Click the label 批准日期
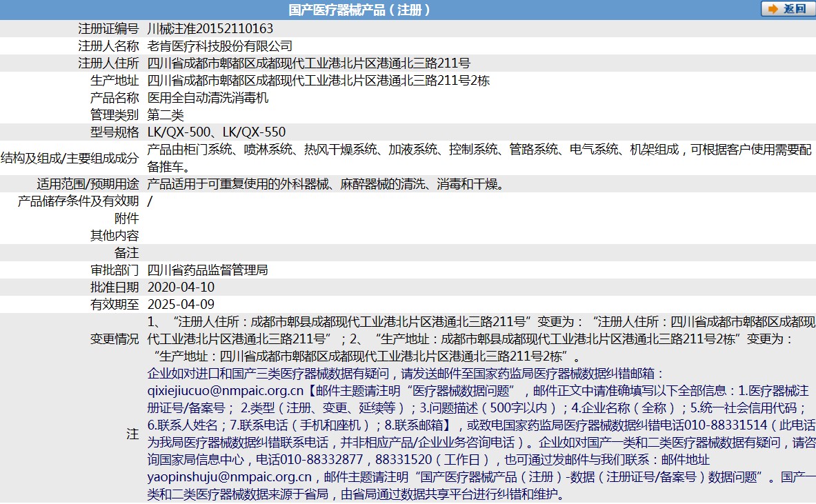 point(115,287)
